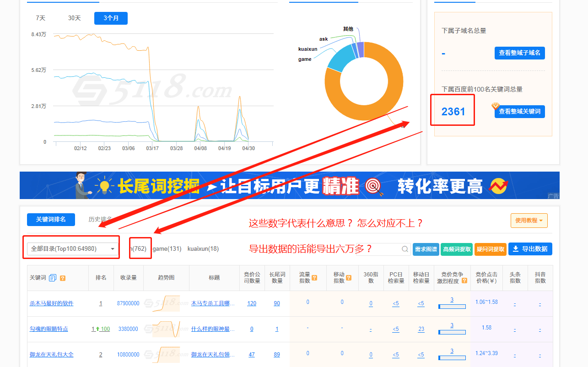Filter by the kuaixun(18) subdirectory
Viewport: 588px width, 367px height.
coord(203,249)
